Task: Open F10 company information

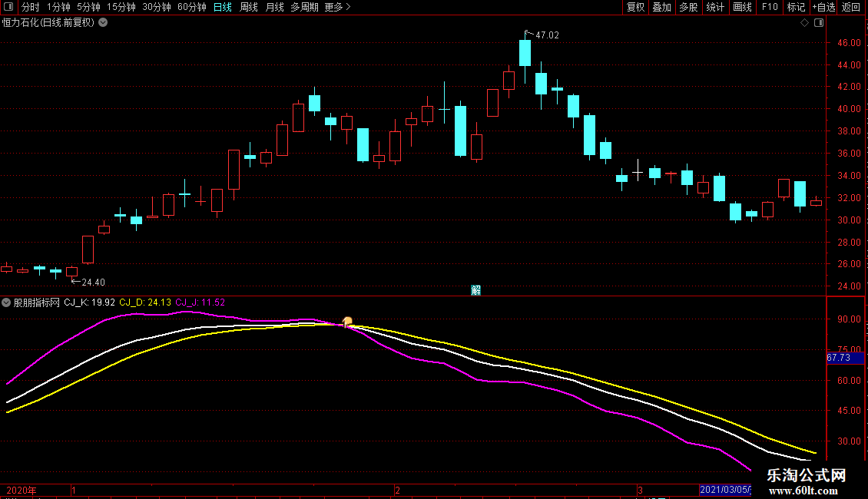Action: coord(770,7)
